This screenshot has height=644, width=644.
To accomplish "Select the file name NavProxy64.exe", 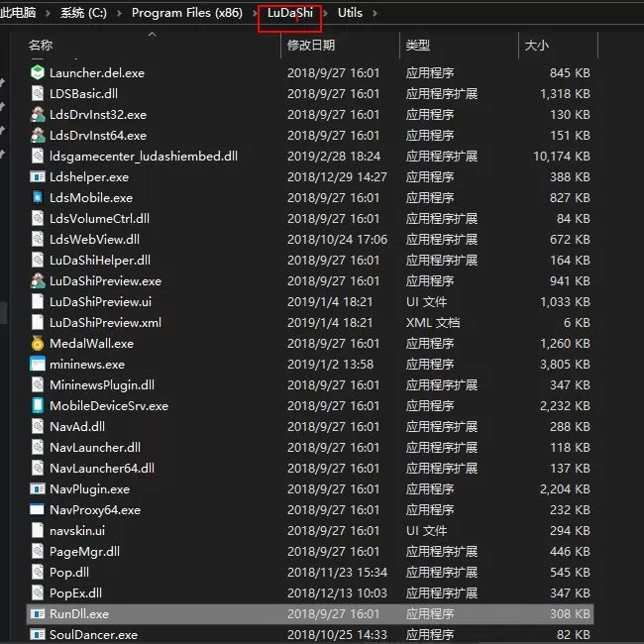I will [95, 510].
